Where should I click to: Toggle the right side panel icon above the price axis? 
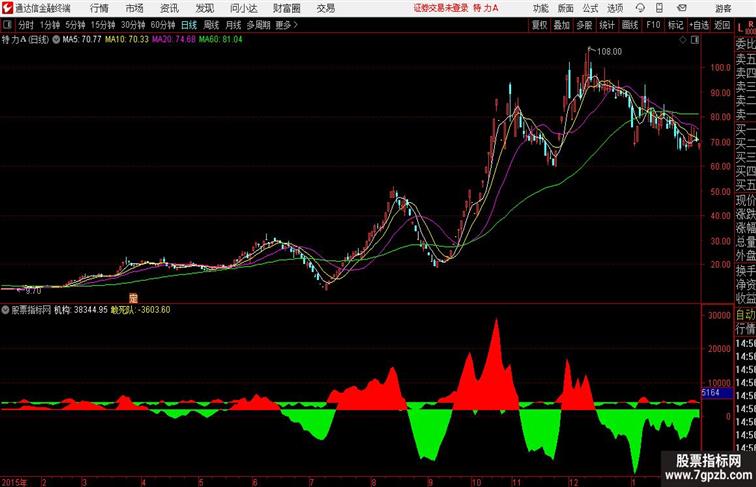coord(695,40)
